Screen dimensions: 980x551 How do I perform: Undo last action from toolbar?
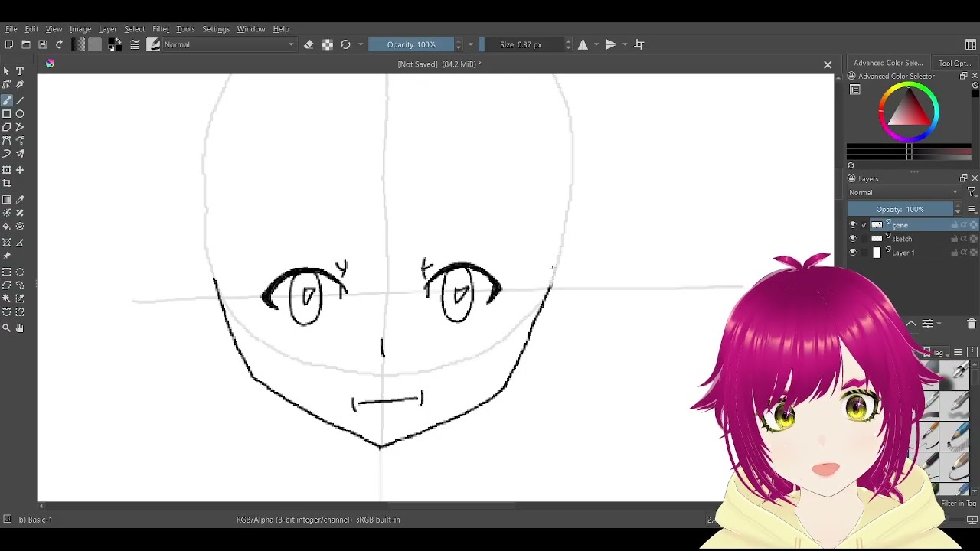coord(59,44)
